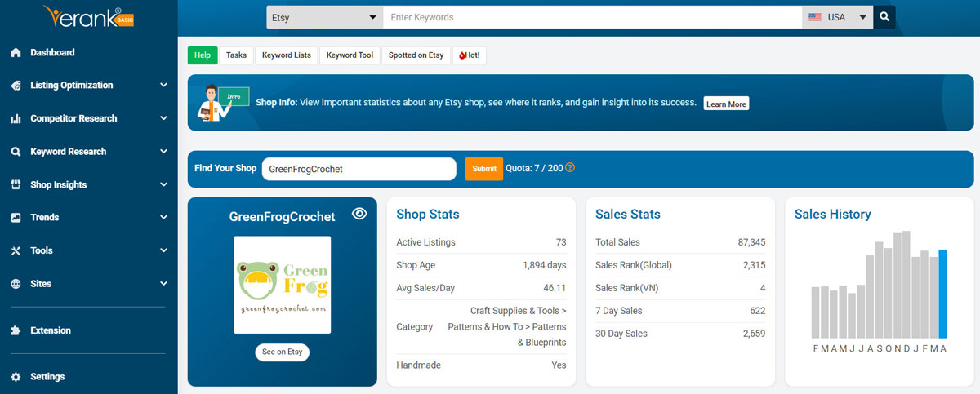Expand the Tools chevron

tap(163, 250)
